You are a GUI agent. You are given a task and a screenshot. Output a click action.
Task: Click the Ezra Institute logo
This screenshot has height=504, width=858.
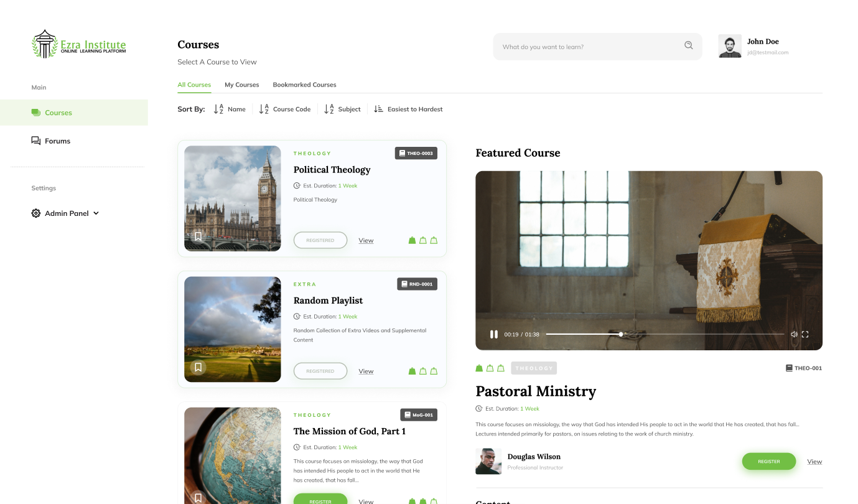[x=79, y=44]
